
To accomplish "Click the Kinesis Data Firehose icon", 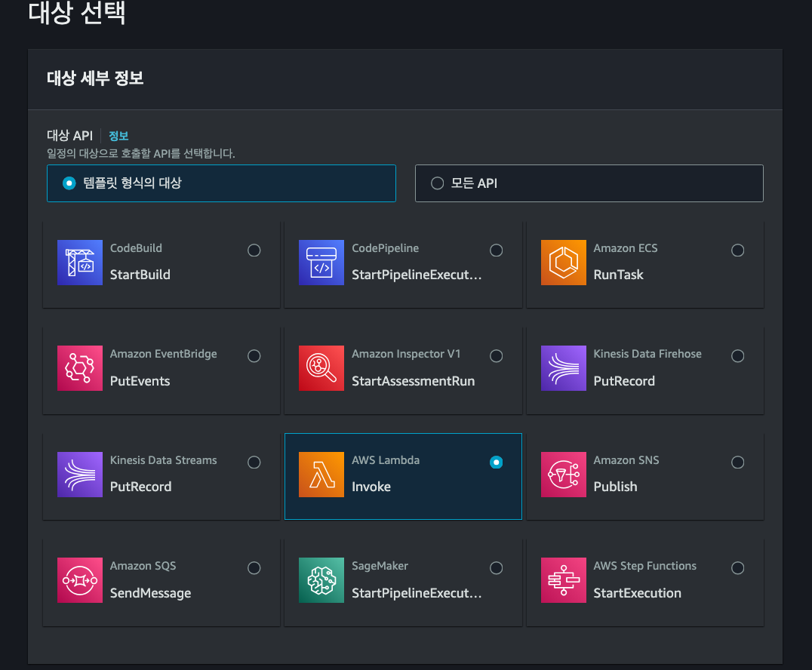I will click(564, 368).
